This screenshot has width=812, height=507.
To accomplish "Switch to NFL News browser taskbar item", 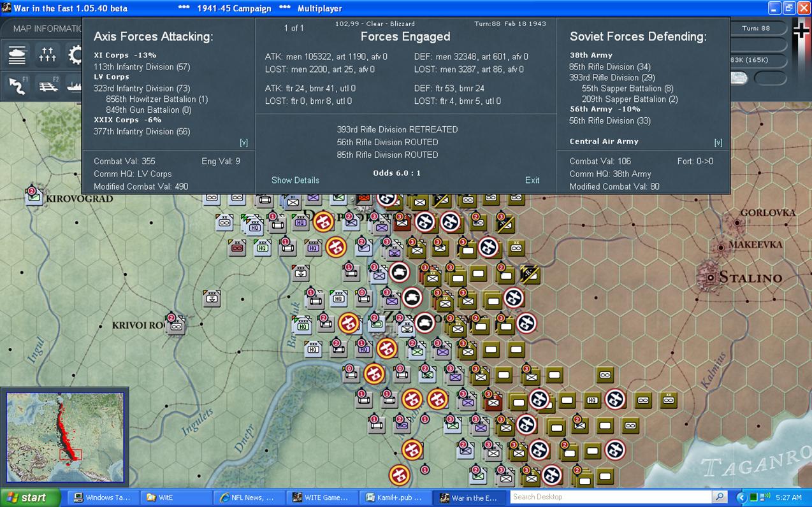I will pyautogui.click(x=248, y=497).
